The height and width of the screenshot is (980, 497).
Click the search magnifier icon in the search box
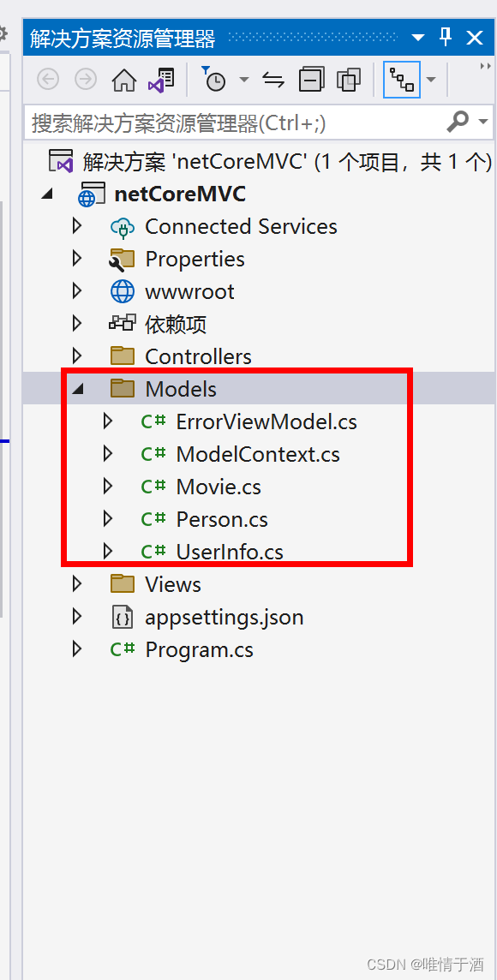[x=461, y=121]
